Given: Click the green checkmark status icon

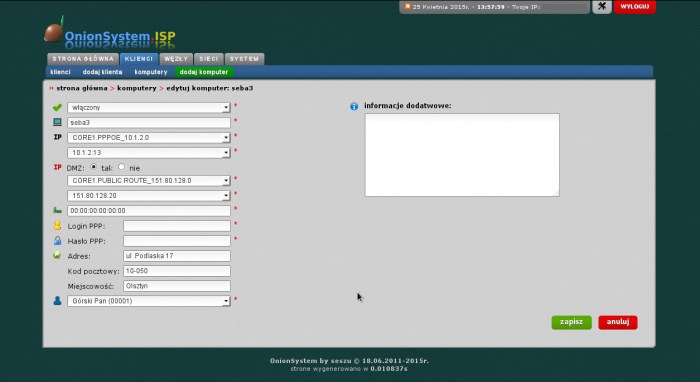Looking at the screenshot, I should pyautogui.click(x=57, y=108).
